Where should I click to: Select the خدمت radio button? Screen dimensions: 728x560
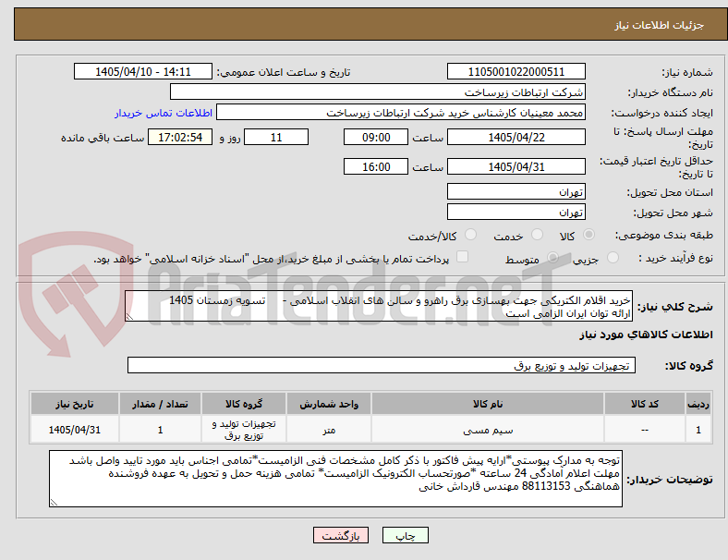pos(537,235)
